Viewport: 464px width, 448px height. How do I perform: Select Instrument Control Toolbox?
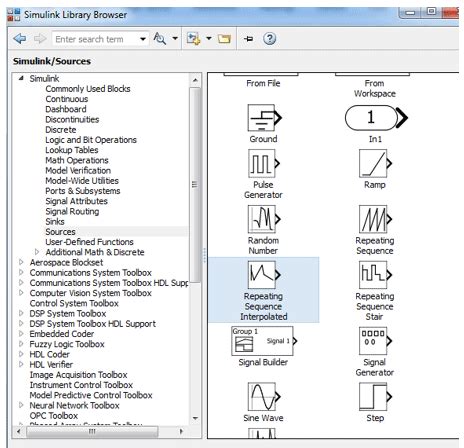point(81,385)
